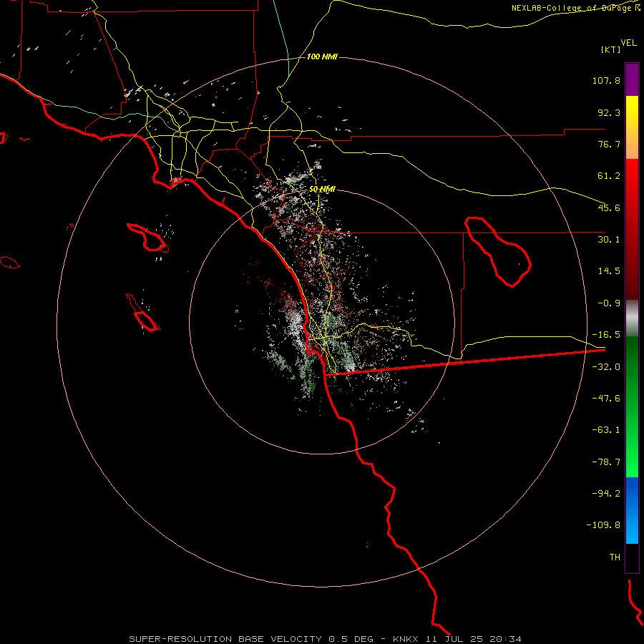
Task: Click the 30.1 velocity scale value
Action: point(609,240)
